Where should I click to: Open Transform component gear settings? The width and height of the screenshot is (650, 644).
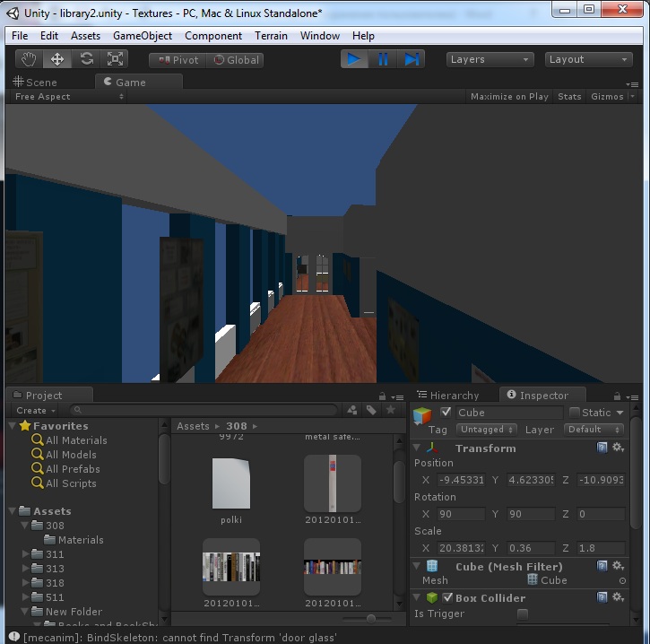[x=618, y=448]
